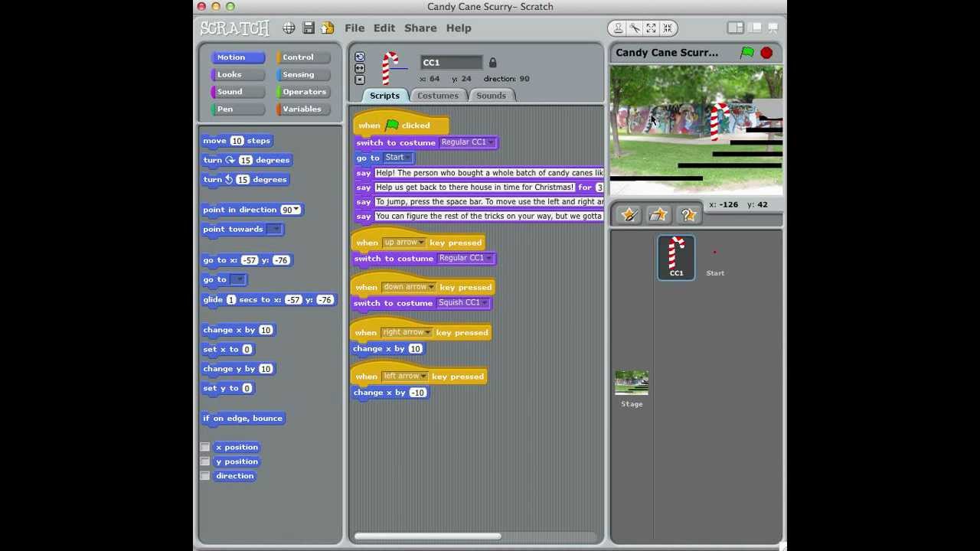Set rotation style to can rotate
The image size is (980, 551).
[360, 57]
